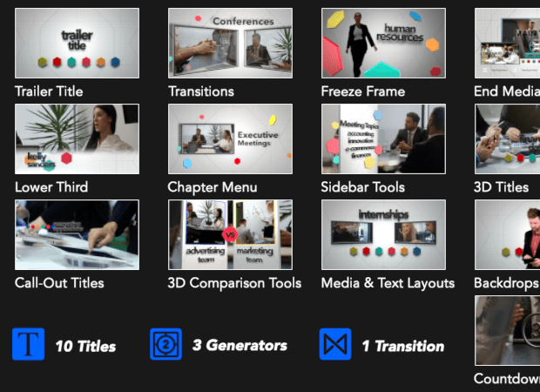This screenshot has width=540, height=392.
Task: Click the '3D Comparison Tools' caption
Action: click(x=234, y=283)
